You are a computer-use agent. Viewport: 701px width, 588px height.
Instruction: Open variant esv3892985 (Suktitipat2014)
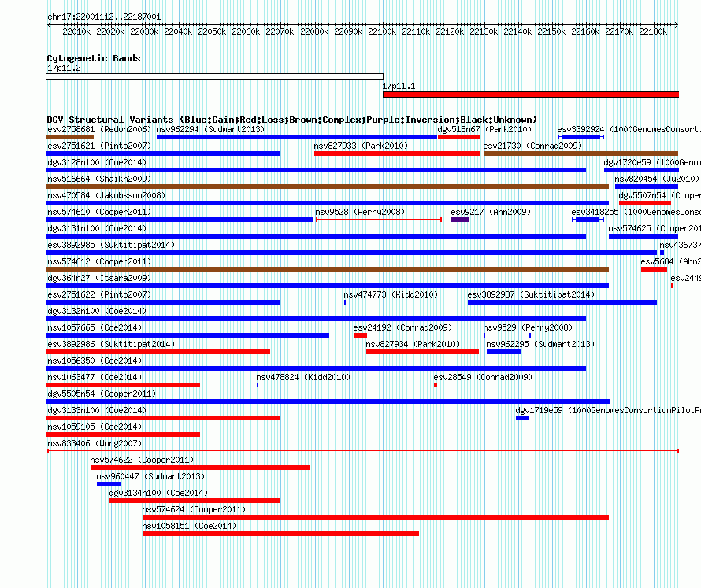[x=111, y=246]
